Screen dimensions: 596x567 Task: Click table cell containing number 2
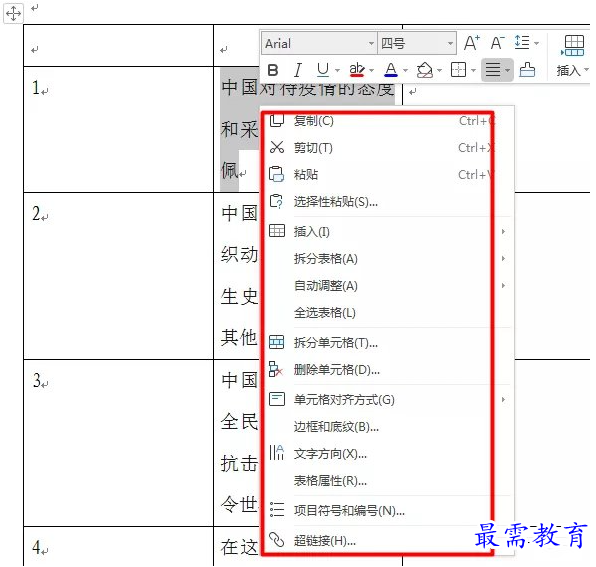119,276
